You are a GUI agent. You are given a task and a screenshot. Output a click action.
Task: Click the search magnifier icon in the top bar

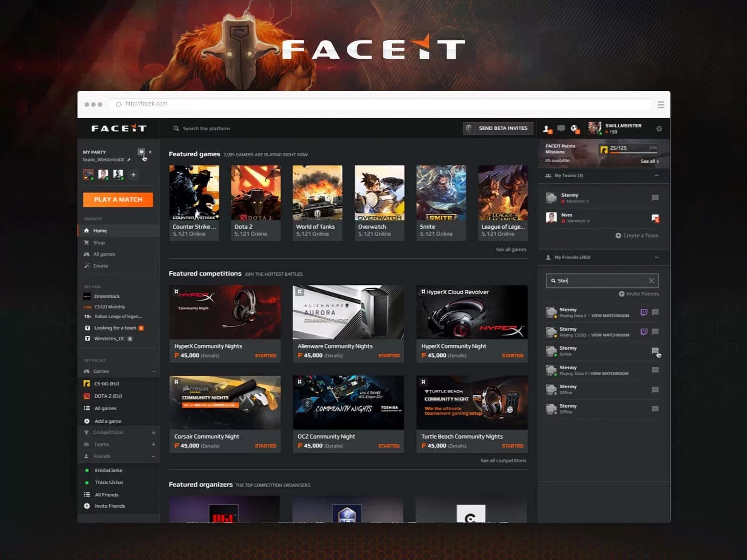click(176, 128)
